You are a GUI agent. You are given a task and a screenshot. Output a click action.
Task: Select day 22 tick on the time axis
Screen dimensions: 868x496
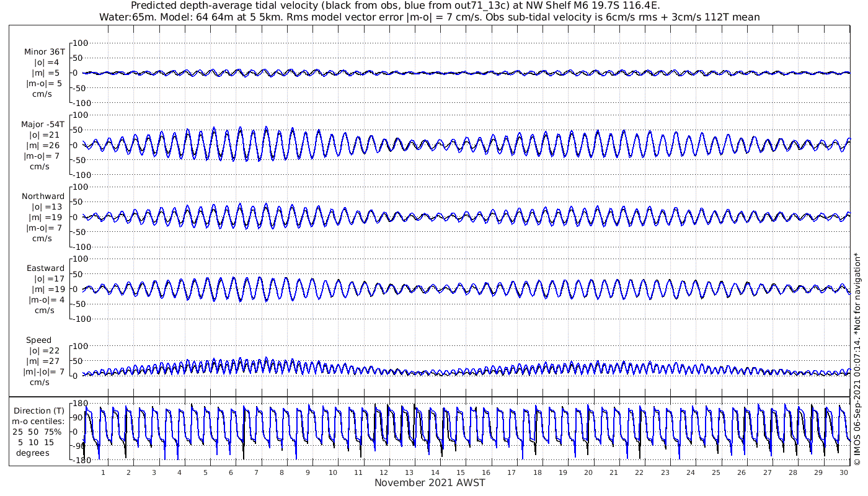point(639,472)
